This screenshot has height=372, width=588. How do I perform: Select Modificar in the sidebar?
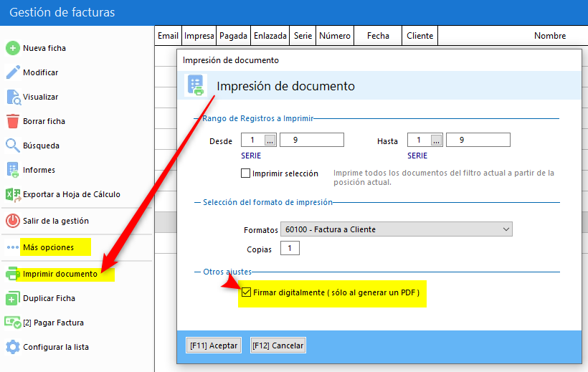pos(40,72)
